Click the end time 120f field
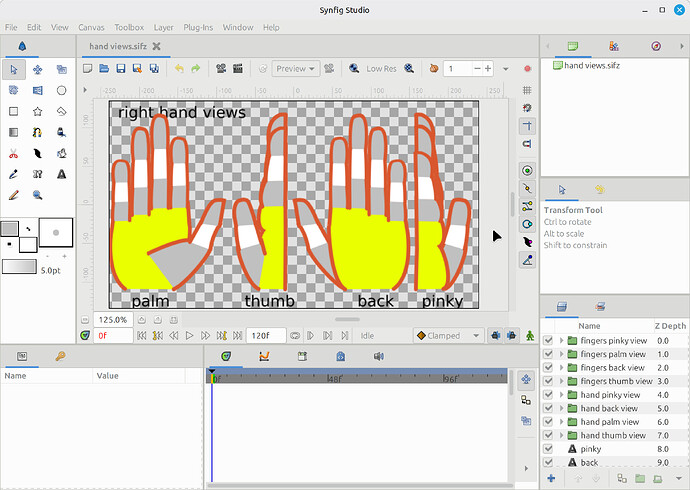The width and height of the screenshot is (690, 490). (266, 336)
